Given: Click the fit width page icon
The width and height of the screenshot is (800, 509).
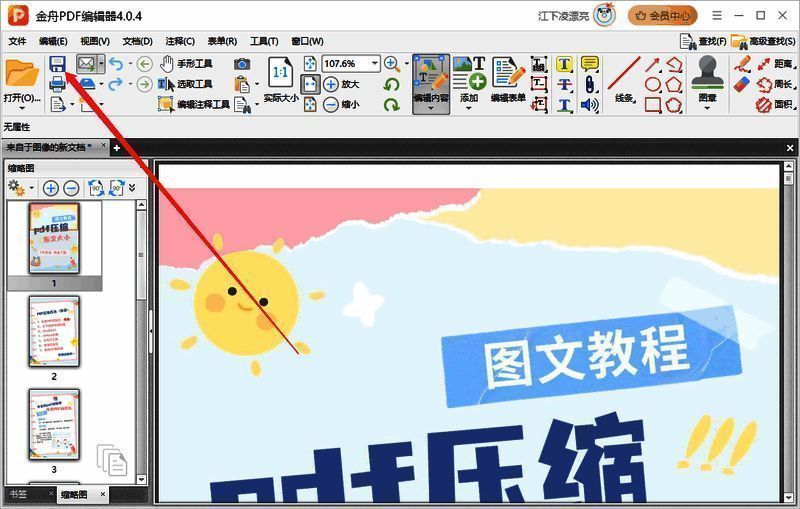Looking at the screenshot, I should pos(310,84).
